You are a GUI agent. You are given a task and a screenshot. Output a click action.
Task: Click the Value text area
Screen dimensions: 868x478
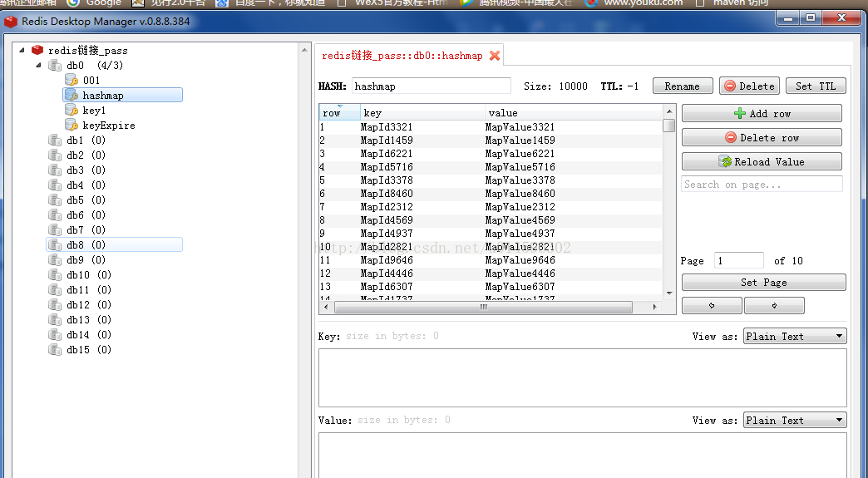click(582, 456)
